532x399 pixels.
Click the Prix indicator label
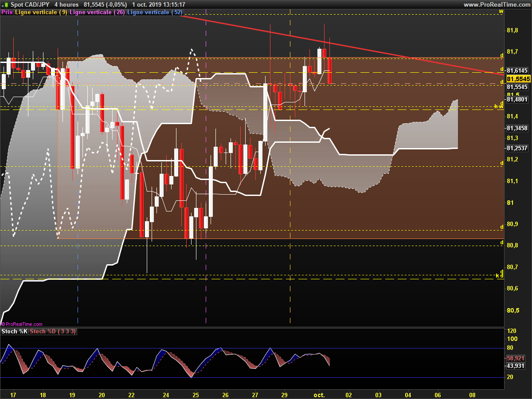[7, 12]
